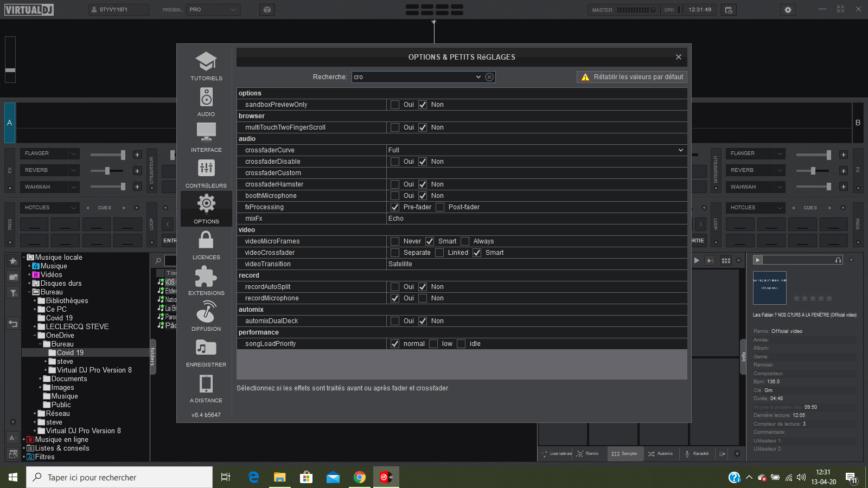Open the Contrôleurs mixer icon
The image size is (868, 488).
pyautogui.click(x=206, y=169)
